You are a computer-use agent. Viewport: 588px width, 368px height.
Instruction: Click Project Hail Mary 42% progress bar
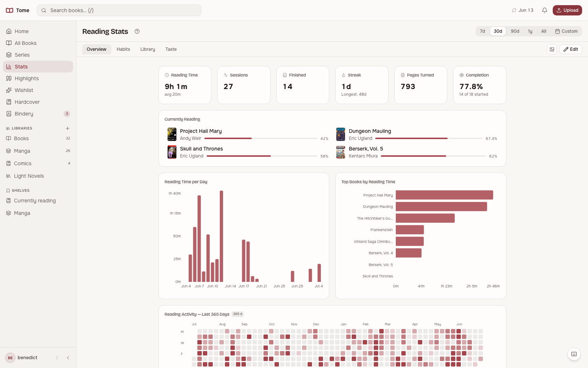click(261, 138)
